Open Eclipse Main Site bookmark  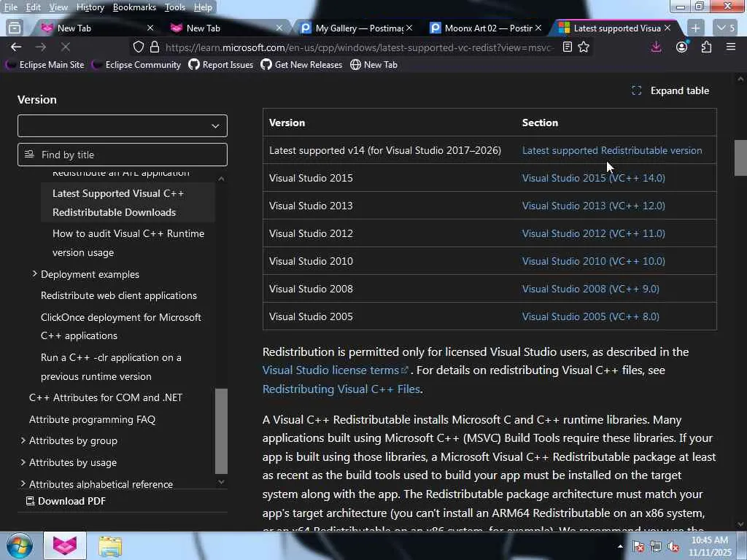click(x=44, y=65)
